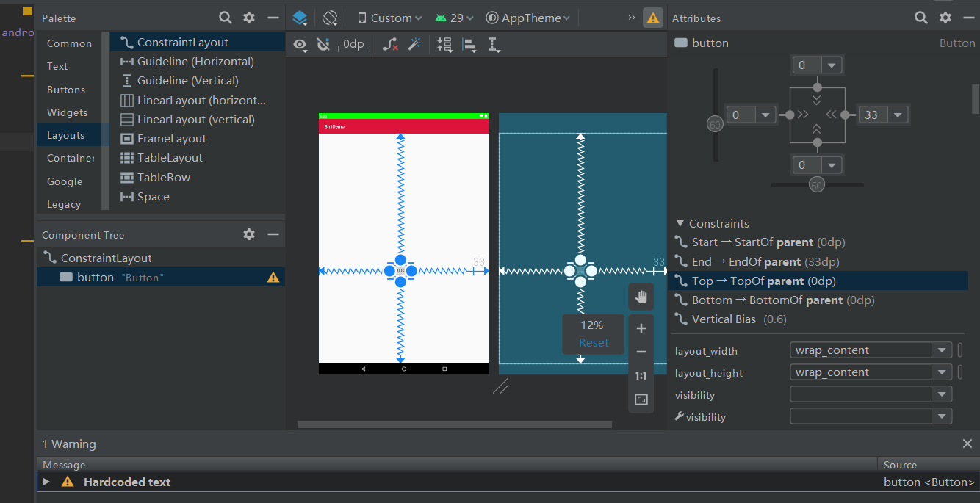Zoom to fit screen
Viewport: 980px width, 503px height.
(641, 399)
